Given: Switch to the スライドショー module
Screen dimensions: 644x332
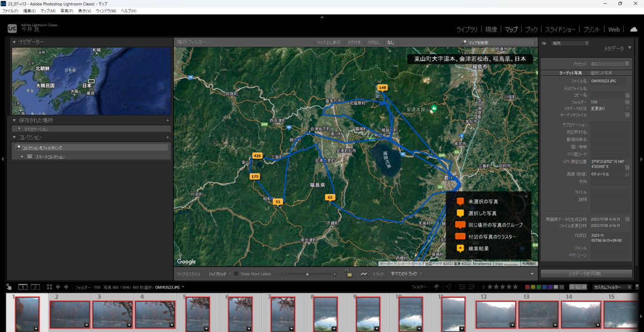Looking at the screenshot, I should coord(560,29).
